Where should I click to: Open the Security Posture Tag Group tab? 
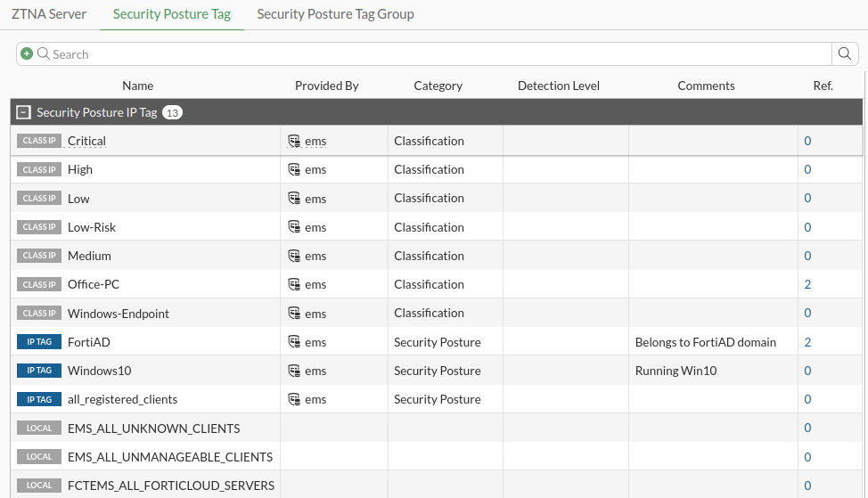click(335, 14)
